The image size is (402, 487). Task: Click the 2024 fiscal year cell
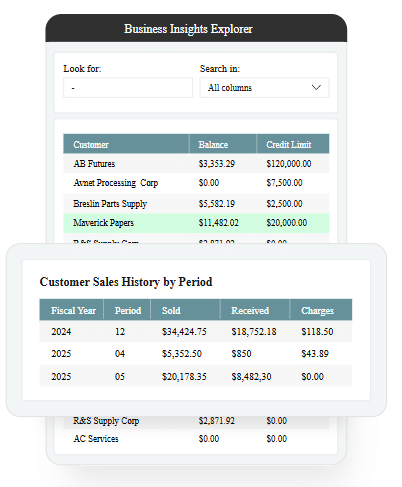61,332
